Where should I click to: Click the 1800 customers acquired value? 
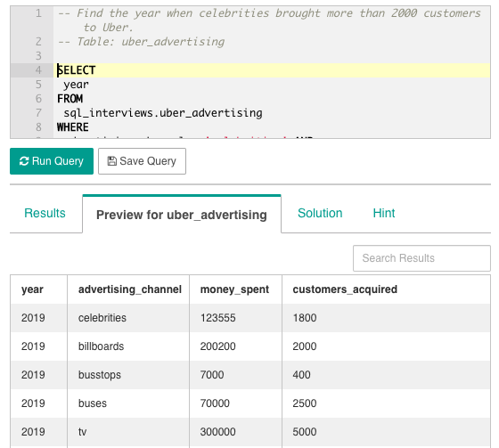tap(305, 318)
